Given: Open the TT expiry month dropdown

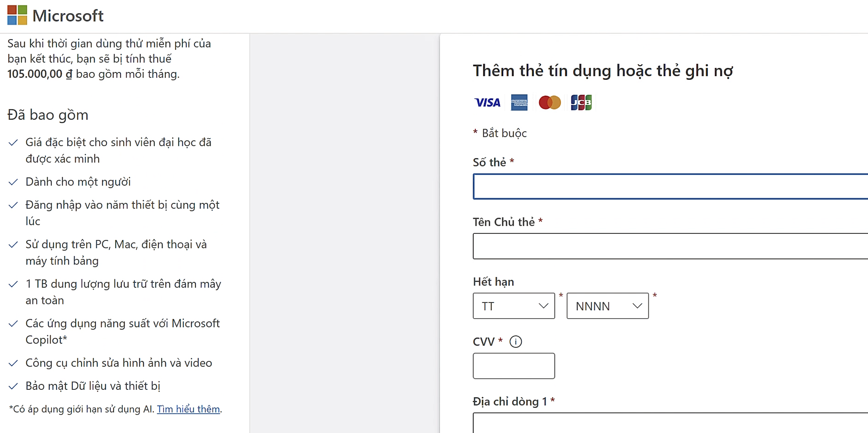Looking at the screenshot, I should [x=513, y=306].
